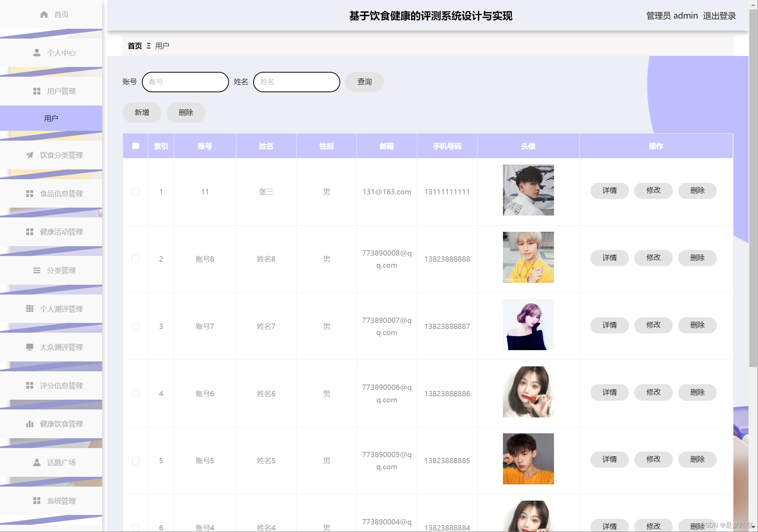Click the list icon beside 分类管理
The width and height of the screenshot is (758, 532).
point(37,270)
